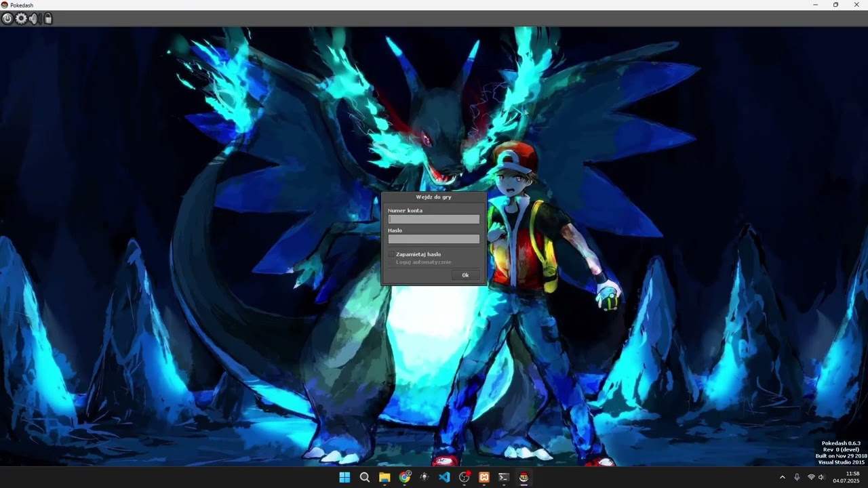
Task: Toggle the Loguj automatycznie checkbox
Action: click(x=391, y=262)
